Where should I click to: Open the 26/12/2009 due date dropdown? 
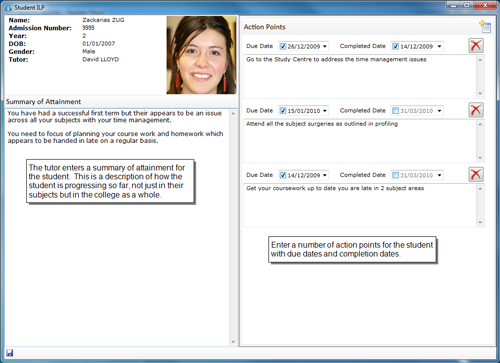(325, 46)
